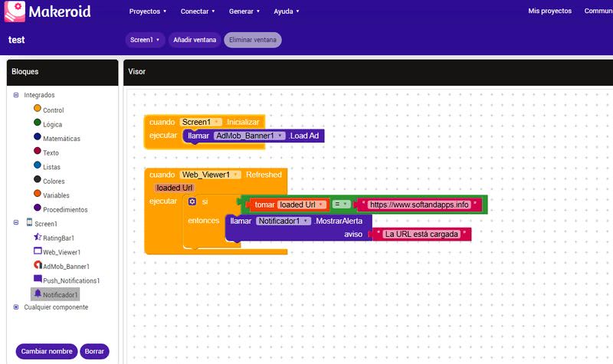Viewport: 613px width, 364px height.
Task: Click the Cambiar nombre button
Action: 47,351
